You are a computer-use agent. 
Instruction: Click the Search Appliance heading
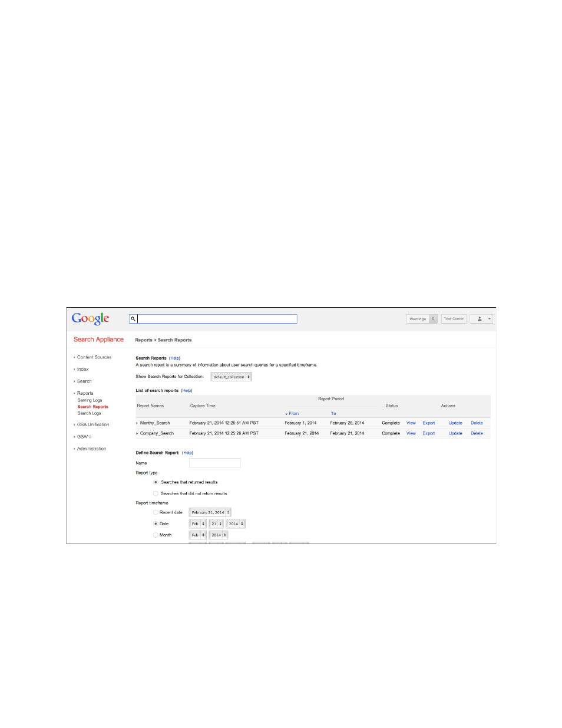pyautogui.click(x=98, y=340)
